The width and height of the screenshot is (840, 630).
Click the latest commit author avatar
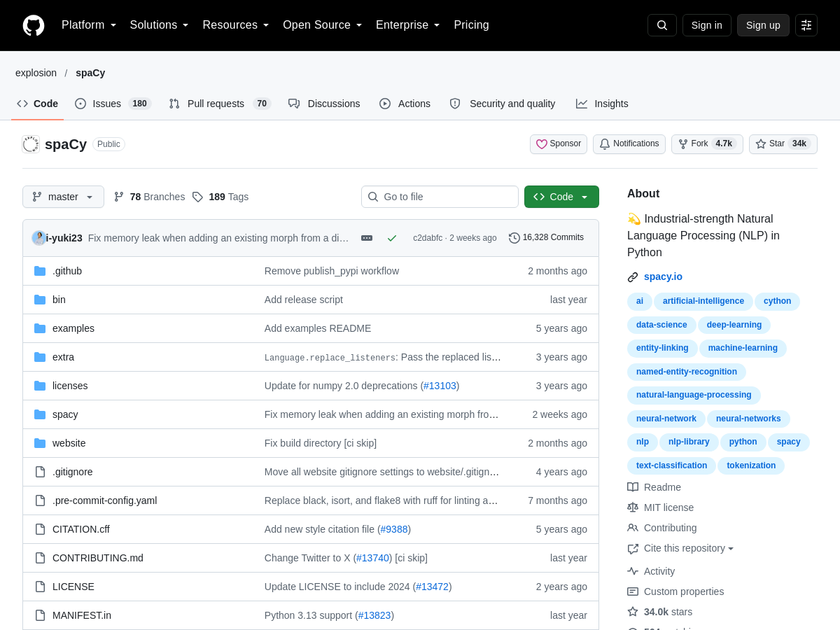click(39, 238)
